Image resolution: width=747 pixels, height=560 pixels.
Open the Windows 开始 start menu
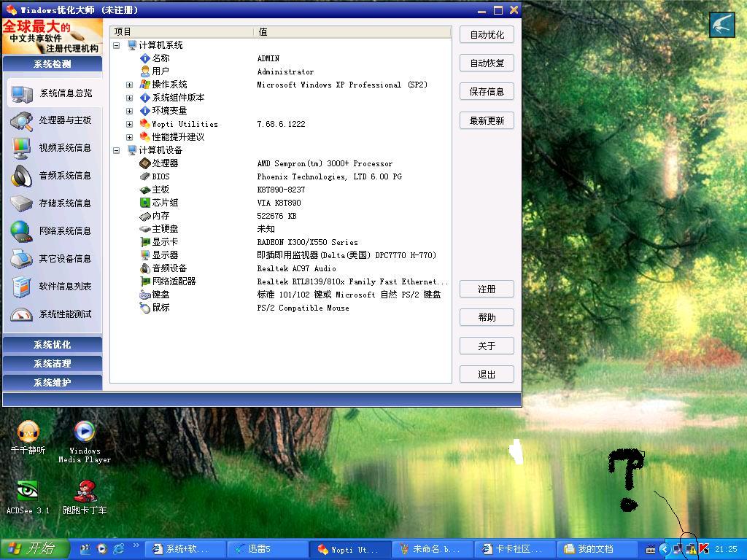pyautogui.click(x=35, y=549)
